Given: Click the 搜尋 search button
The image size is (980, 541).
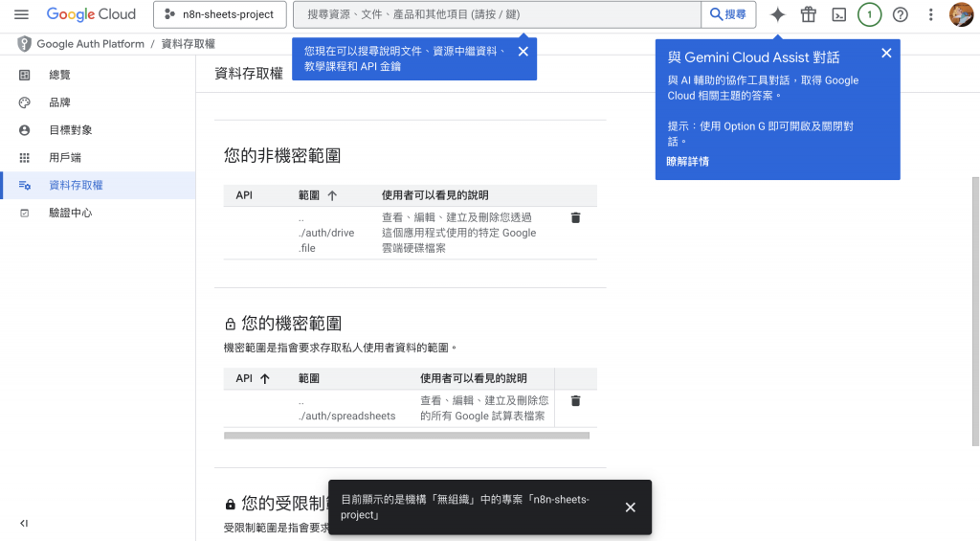Looking at the screenshot, I should (728, 14).
